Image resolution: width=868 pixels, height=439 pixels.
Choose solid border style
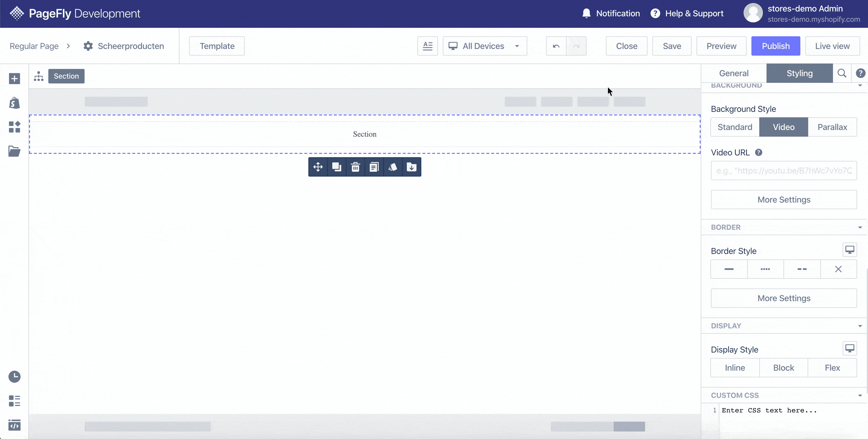pos(729,269)
